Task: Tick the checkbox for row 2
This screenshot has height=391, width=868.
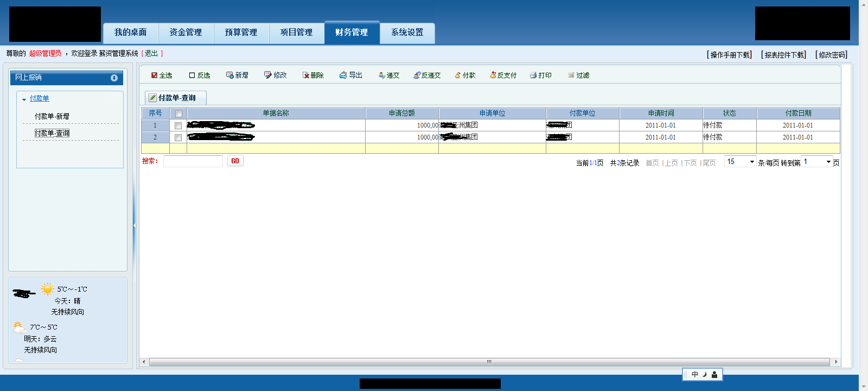Action: click(178, 138)
